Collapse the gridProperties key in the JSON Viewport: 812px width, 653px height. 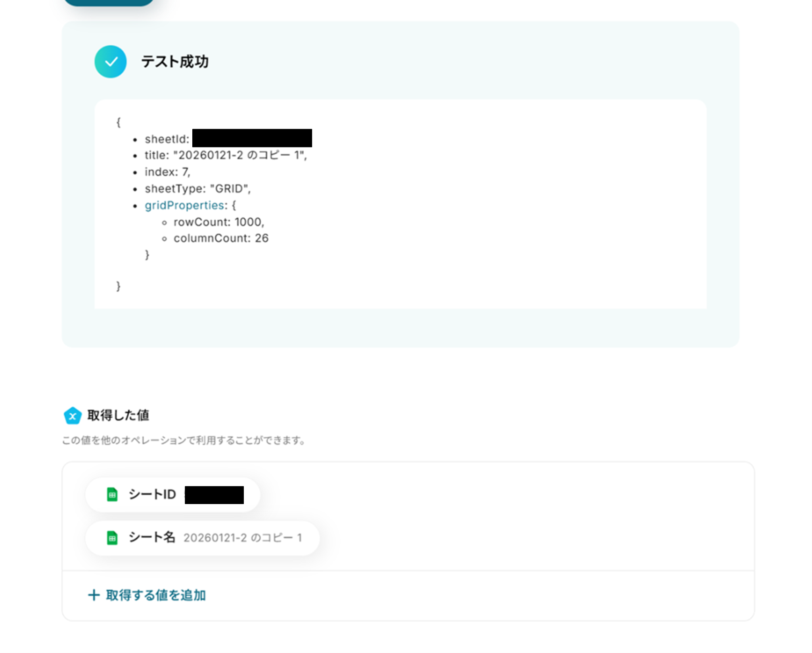pos(184,205)
